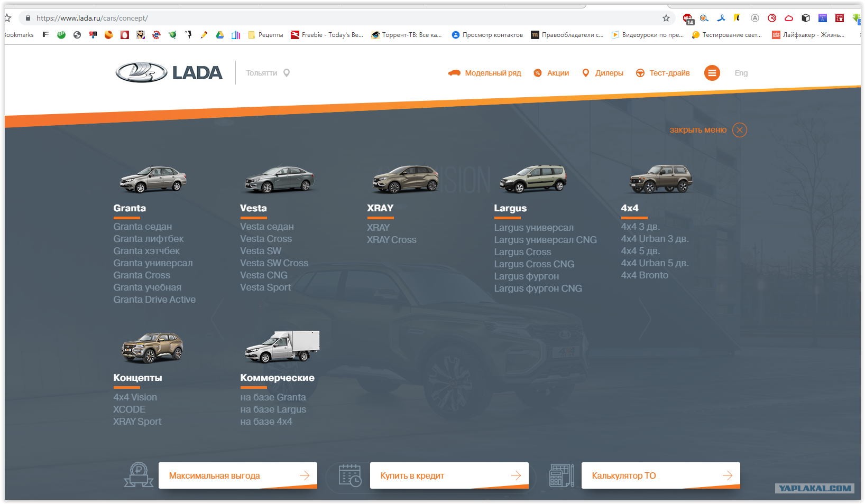
Task: Open the Largus фургон link
Action: (527, 276)
